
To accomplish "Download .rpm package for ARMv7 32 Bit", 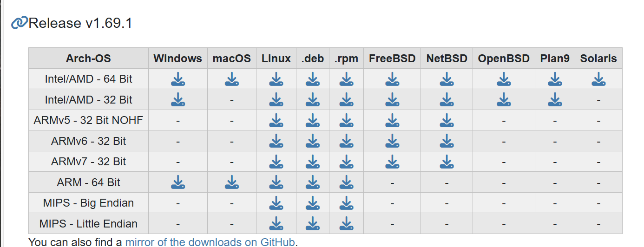I will coord(346,162).
